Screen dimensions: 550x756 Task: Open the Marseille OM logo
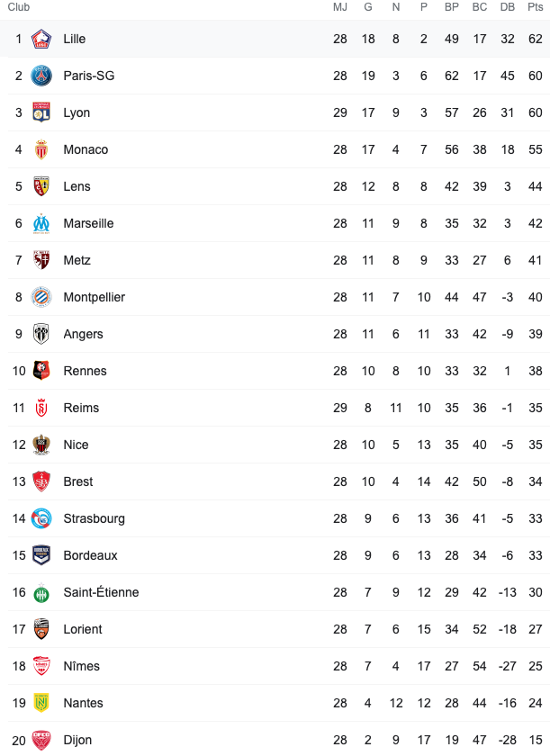[x=41, y=224]
